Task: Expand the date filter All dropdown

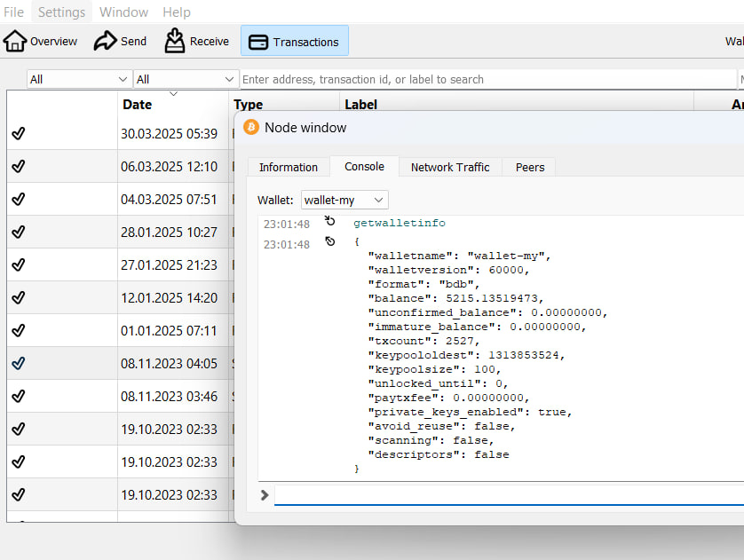Action: 79,79
